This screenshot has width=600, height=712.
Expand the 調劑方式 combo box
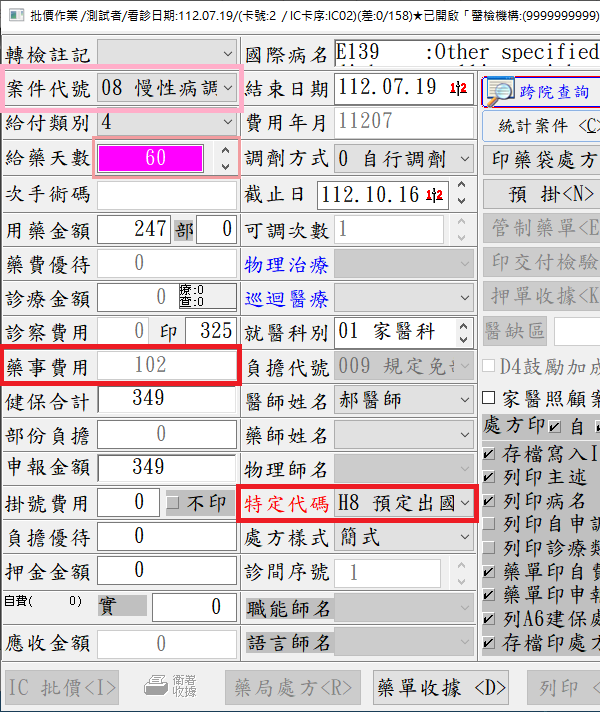(x=465, y=158)
